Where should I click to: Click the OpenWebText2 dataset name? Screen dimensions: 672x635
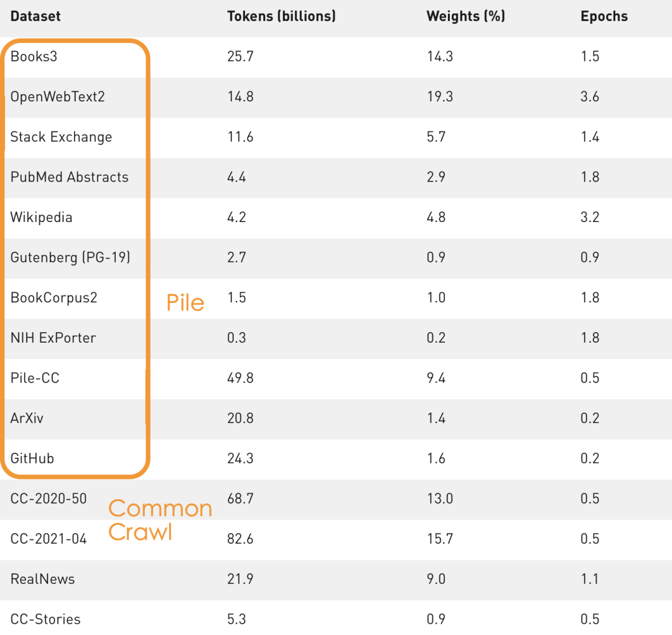[57, 97]
